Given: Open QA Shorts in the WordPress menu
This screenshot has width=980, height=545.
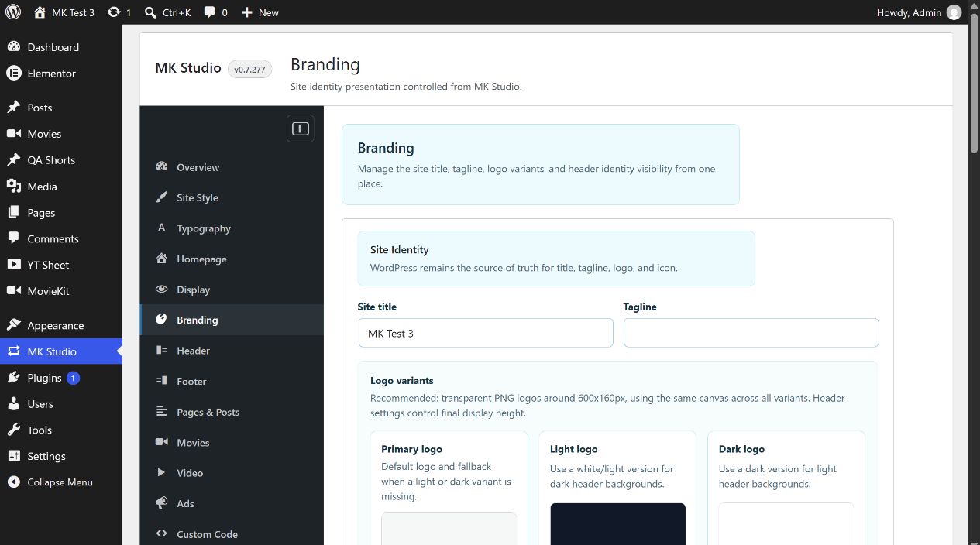Looking at the screenshot, I should 61,160.
